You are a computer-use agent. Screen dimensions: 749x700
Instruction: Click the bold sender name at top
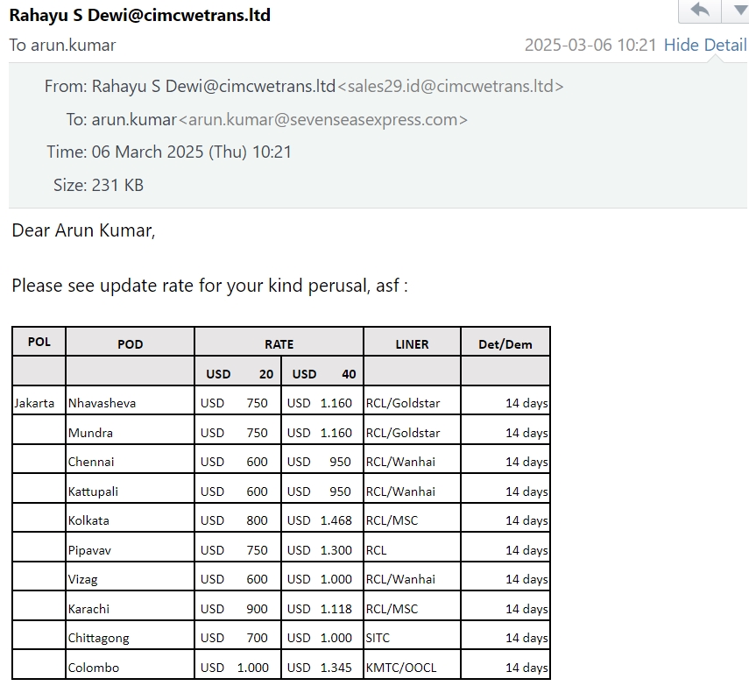(x=139, y=15)
